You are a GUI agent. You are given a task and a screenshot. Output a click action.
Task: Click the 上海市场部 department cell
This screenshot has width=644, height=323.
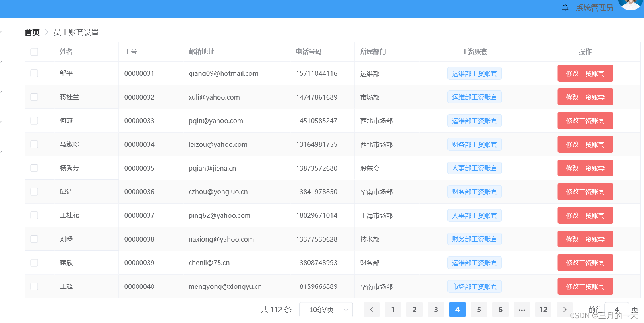click(376, 215)
